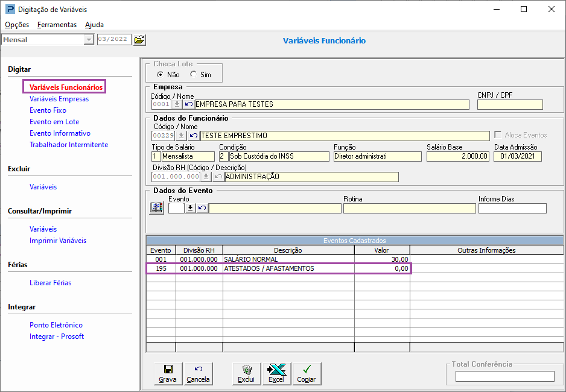The height and width of the screenshot is (392, 566).
Task: Select the Sim radio option in Checa Lote
Action: [194, 75]
